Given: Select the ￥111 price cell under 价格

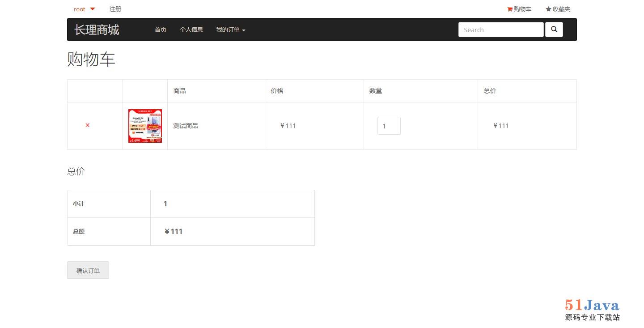Looking at the screenshot, I should [x=288, y=126].
